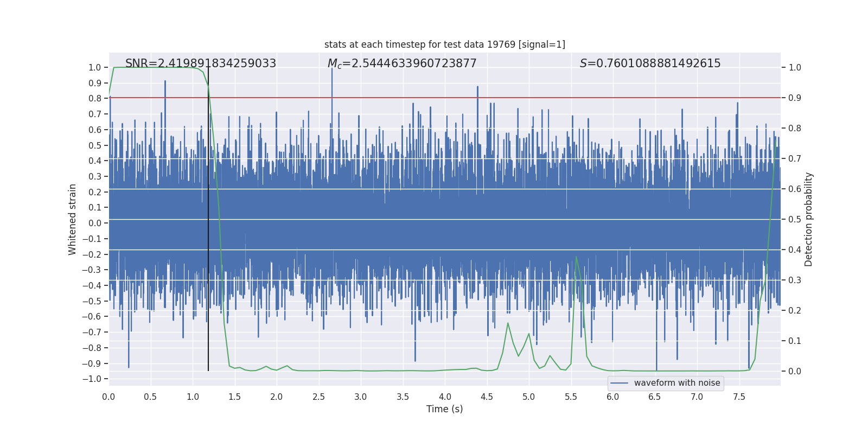Select the S=0.7601 annotation text
The image size is (868, 434).
tap(650, 63)
